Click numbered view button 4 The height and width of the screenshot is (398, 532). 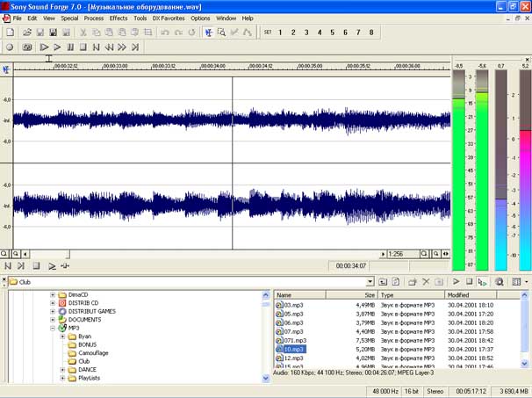pyautogui.click(x=320, y=33)
